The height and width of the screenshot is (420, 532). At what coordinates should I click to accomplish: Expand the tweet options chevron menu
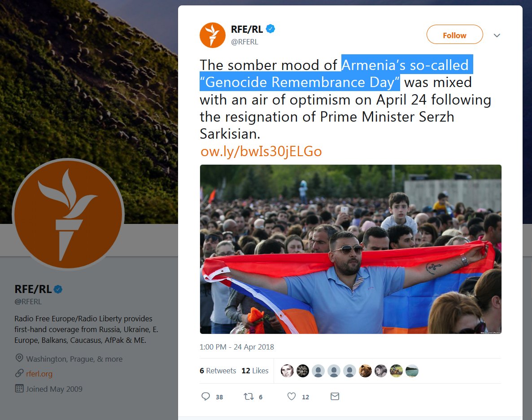click(497, 35)
